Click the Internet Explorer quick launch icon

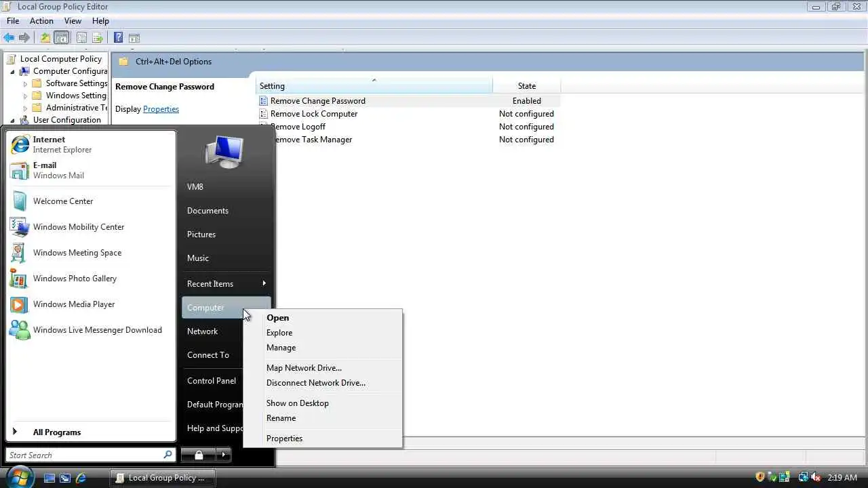pos(81,478)
